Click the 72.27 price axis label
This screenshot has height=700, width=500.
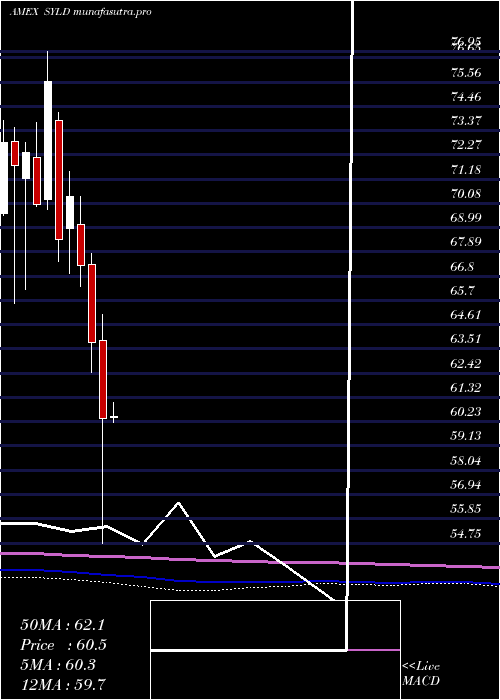466,145
